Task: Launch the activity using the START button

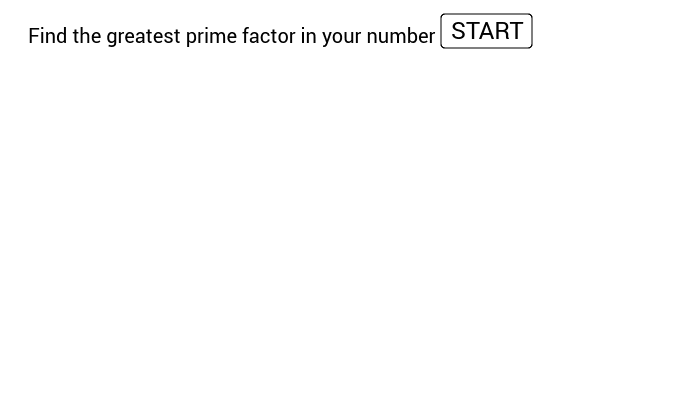Action: (486, 31)
